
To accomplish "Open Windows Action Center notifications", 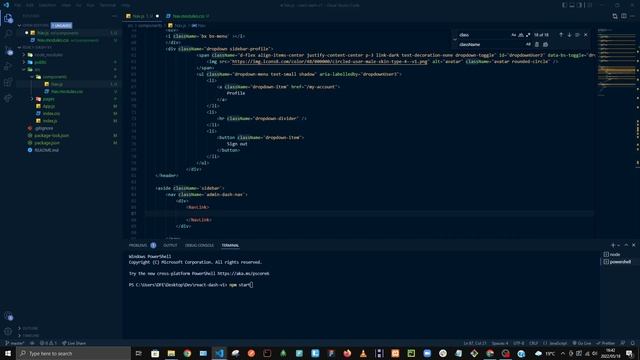I will (630, 353).
